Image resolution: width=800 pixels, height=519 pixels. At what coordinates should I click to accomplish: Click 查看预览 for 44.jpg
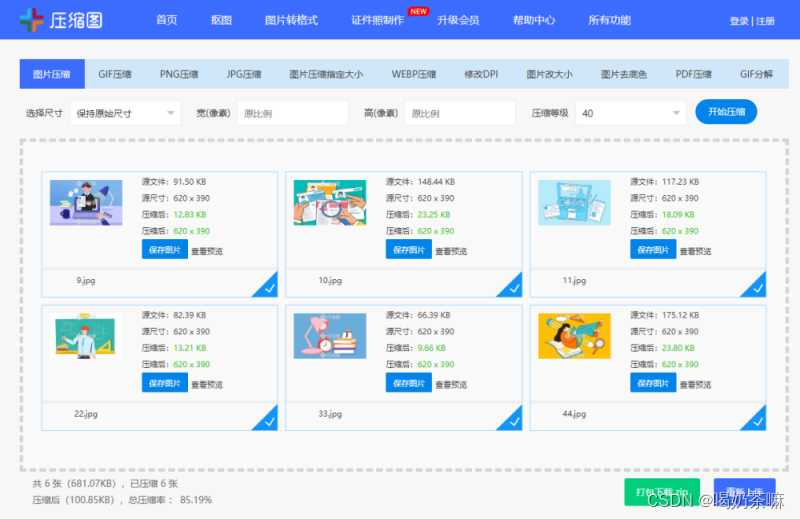[695, 384]
